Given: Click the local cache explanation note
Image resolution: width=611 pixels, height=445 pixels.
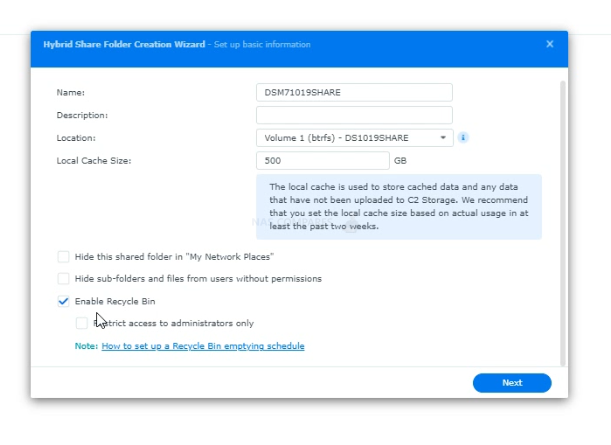Looking at the screenshot, I should (399, 207).
